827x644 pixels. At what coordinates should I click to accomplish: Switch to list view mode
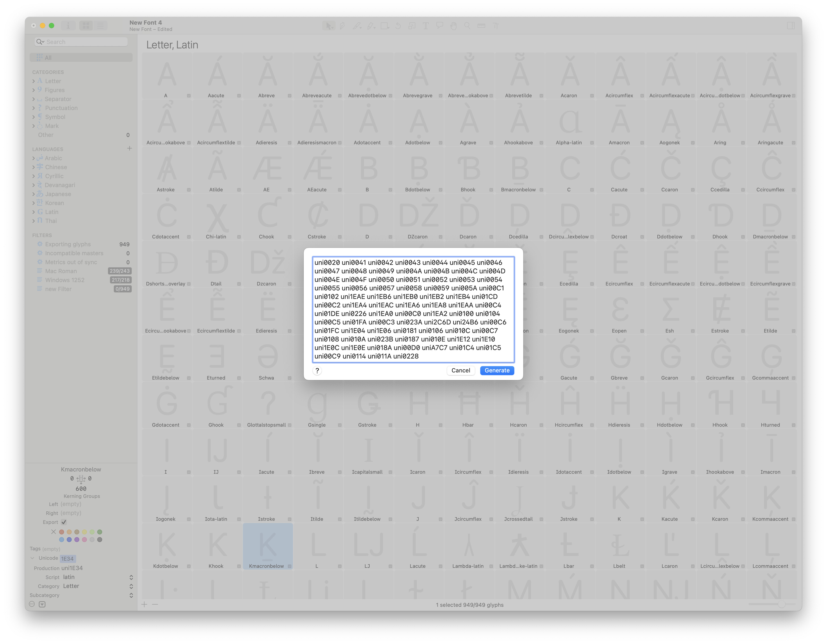[x=100, y=26]
